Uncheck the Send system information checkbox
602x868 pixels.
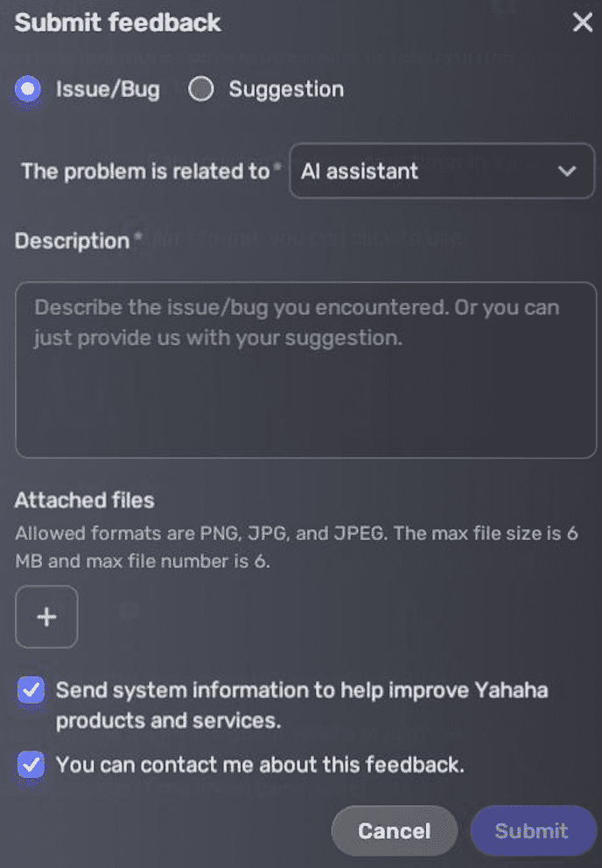pos(31,691)
